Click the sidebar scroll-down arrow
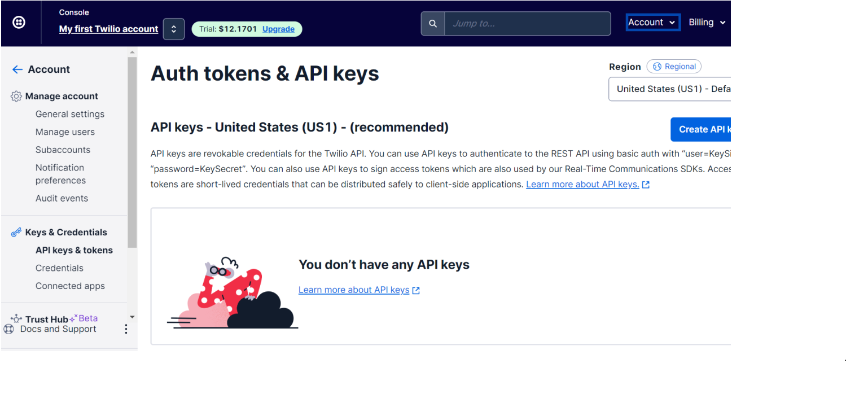 [x=132, y=317]
